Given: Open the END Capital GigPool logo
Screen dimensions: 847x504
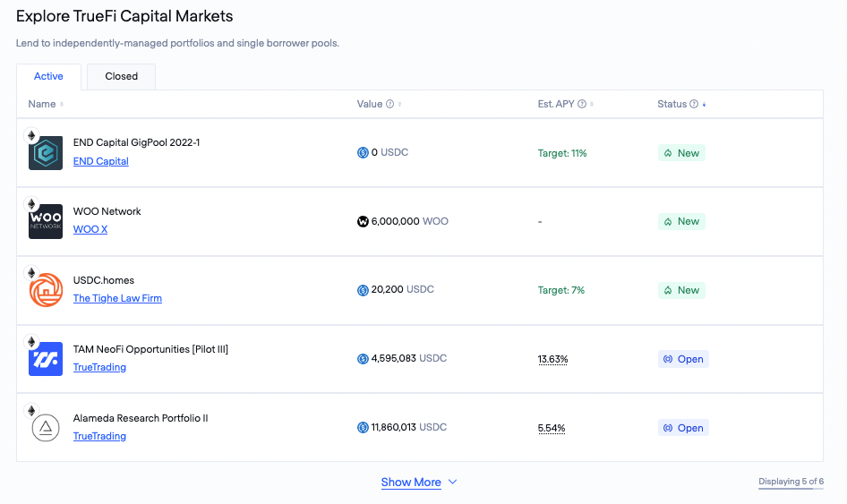Looking at the screenshot, I should (x=46, y=153).
